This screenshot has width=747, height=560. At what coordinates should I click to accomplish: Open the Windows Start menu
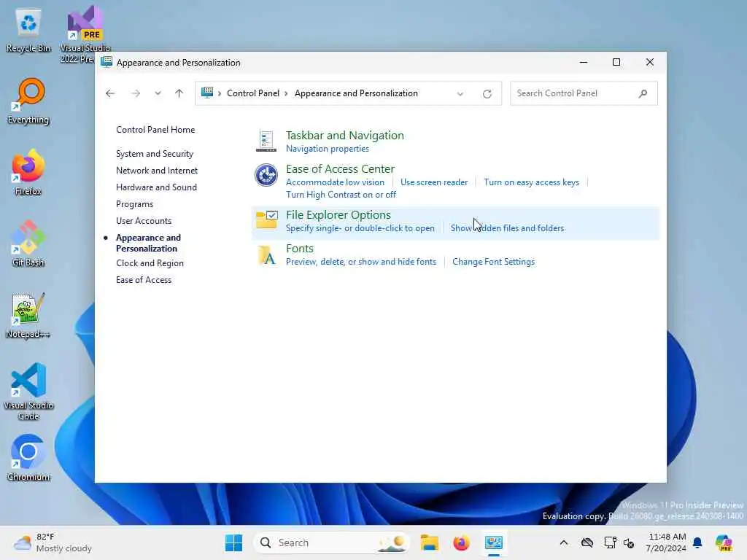pyautogui.click(x=234, y=542)
